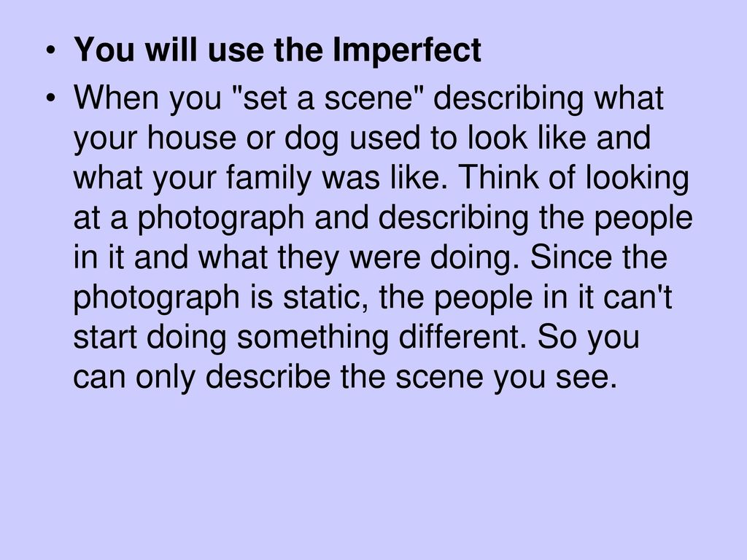Viewport: 747px width, 560px height.
Task: Click "photograph" in the line starting "at a"
Action: tap(221, 218)
